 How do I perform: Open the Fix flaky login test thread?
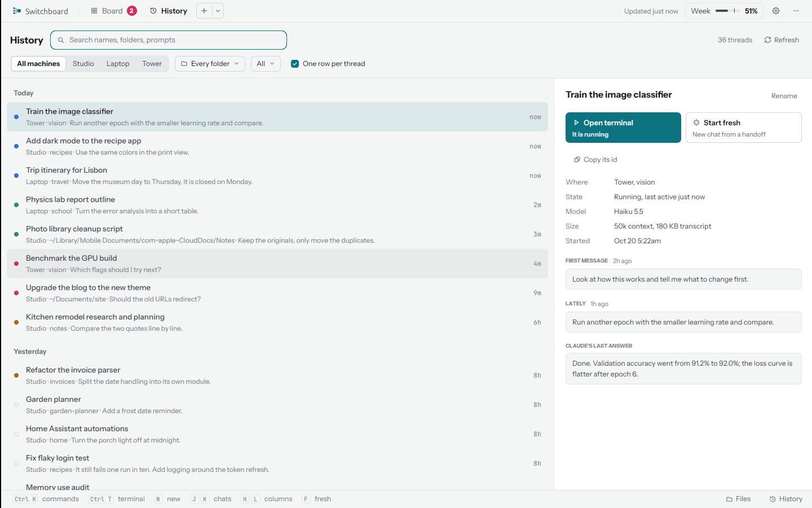(277, 463)
